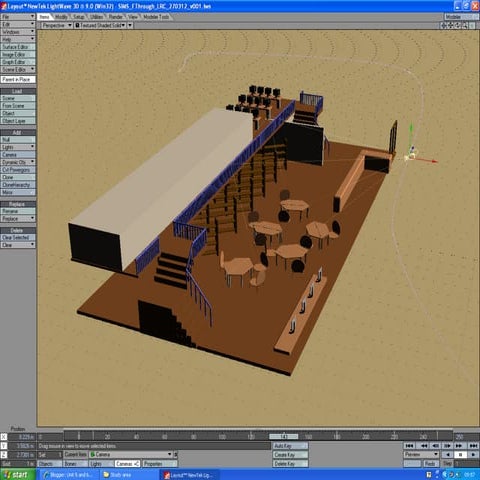The image size is (480, 480).
Task: Toggle the Auto Key option
Action: click(290, 446)
